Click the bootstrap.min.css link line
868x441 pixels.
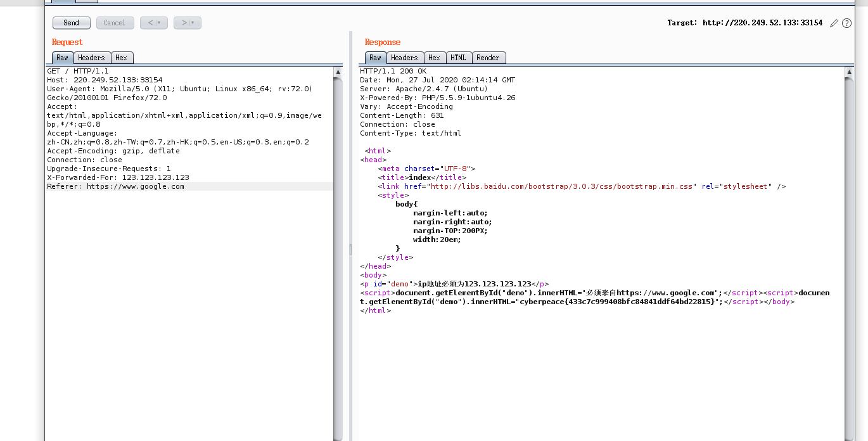[x=582, y=186]
